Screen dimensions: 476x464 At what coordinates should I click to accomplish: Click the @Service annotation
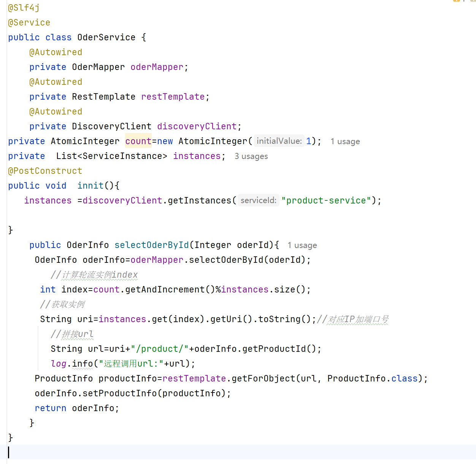[x=29, y=22]
